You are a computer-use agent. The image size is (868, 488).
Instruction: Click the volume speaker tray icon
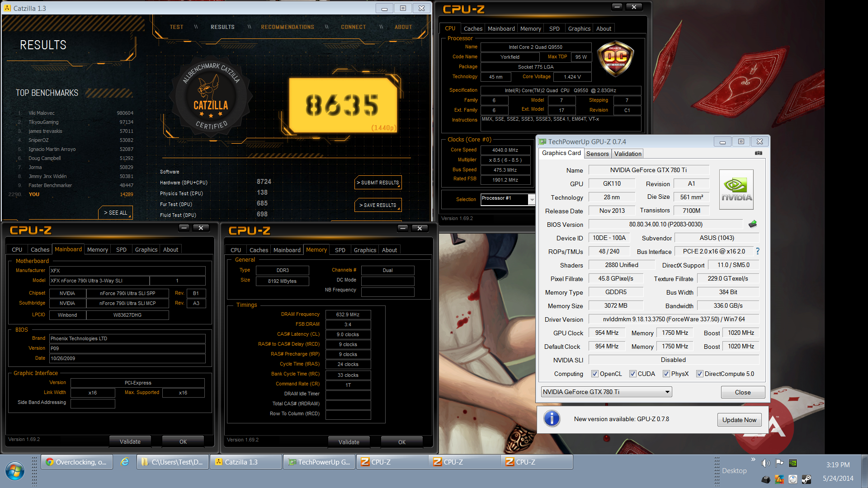click(765, 463)
